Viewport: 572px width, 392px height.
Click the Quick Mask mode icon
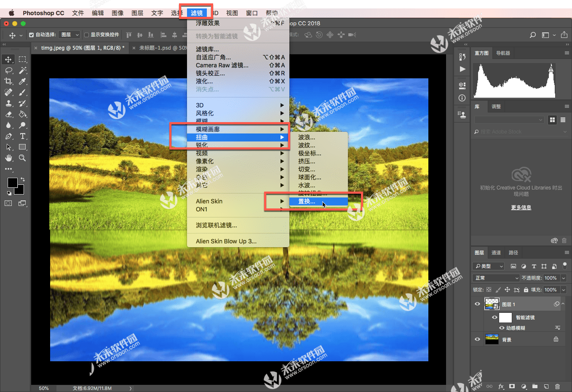click(8, 203)
